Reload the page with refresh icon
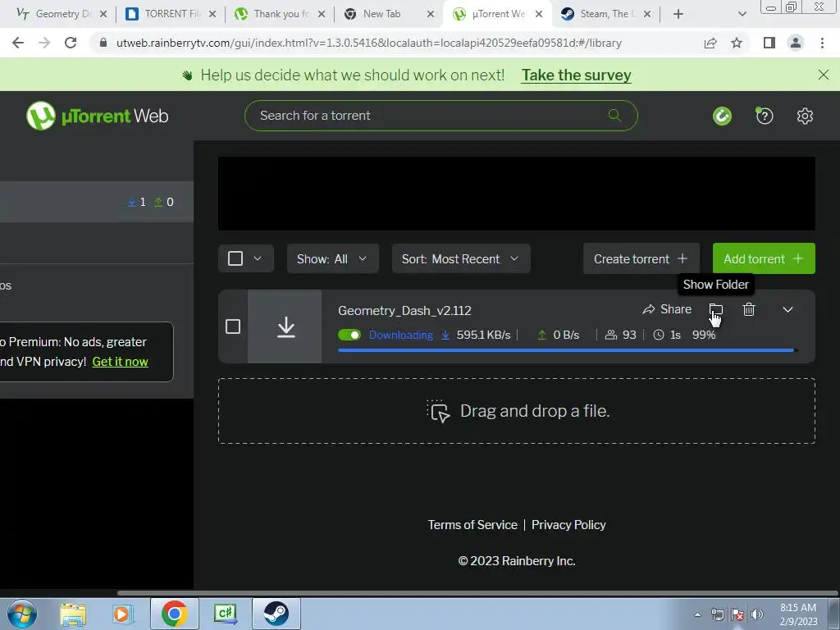 click(71, 43)
